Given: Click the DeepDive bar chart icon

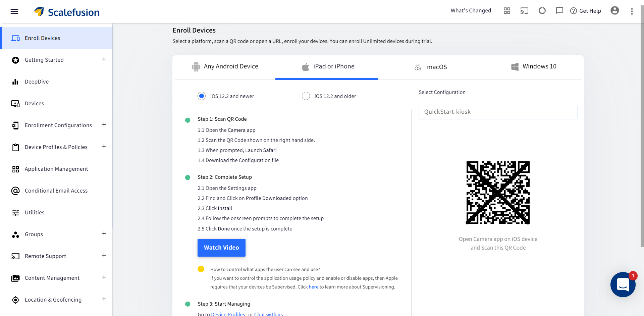Looking at the screenshot, I should click(15, 82).
